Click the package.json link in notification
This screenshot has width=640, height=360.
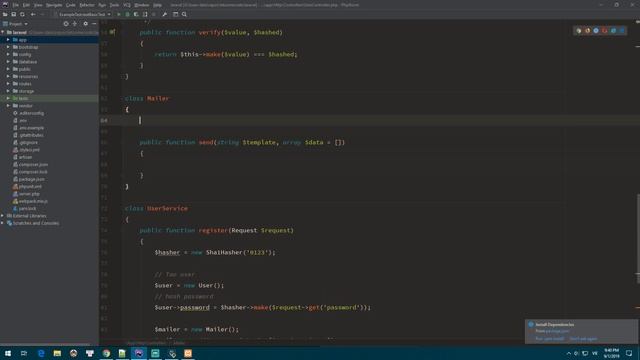coord(557,331)
